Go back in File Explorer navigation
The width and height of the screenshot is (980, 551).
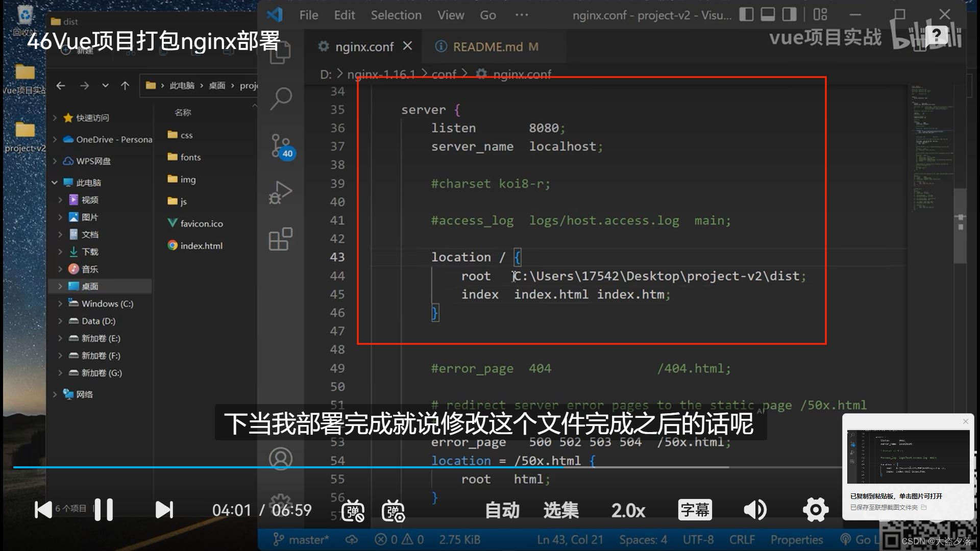pyautogui.click(x=61, y=86)
